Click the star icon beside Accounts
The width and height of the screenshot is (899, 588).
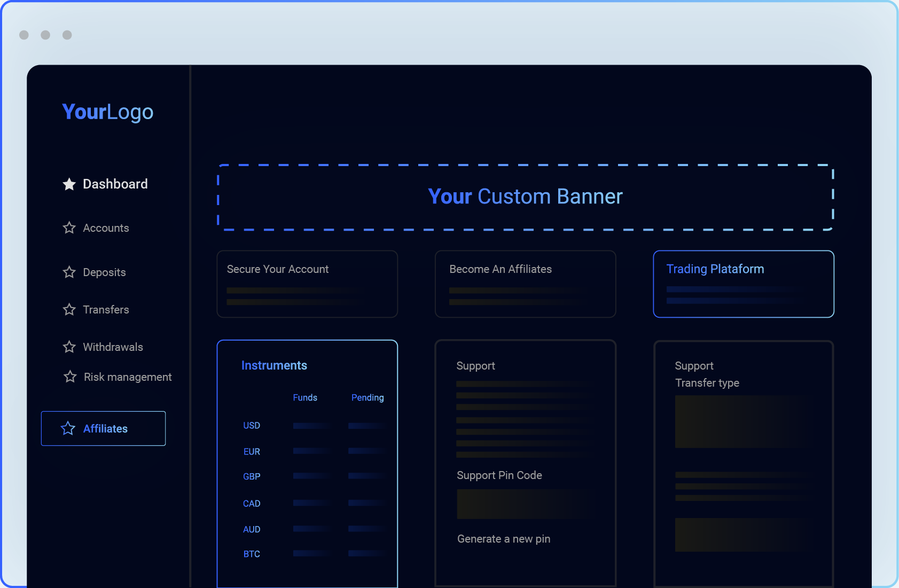point(69,228)
